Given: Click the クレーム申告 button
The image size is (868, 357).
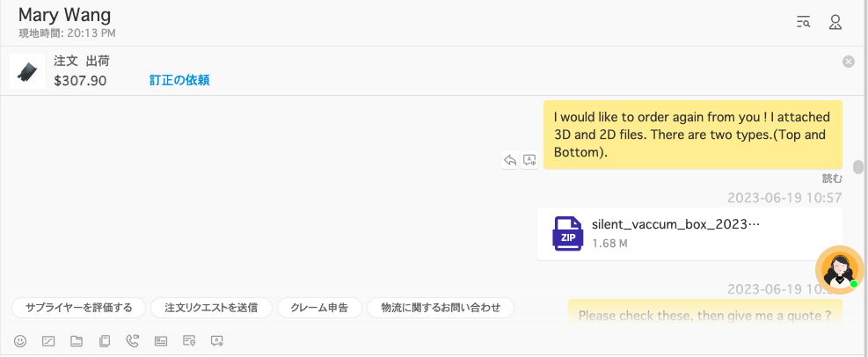Looking at the screenshot, I should [x=319, y=308].
